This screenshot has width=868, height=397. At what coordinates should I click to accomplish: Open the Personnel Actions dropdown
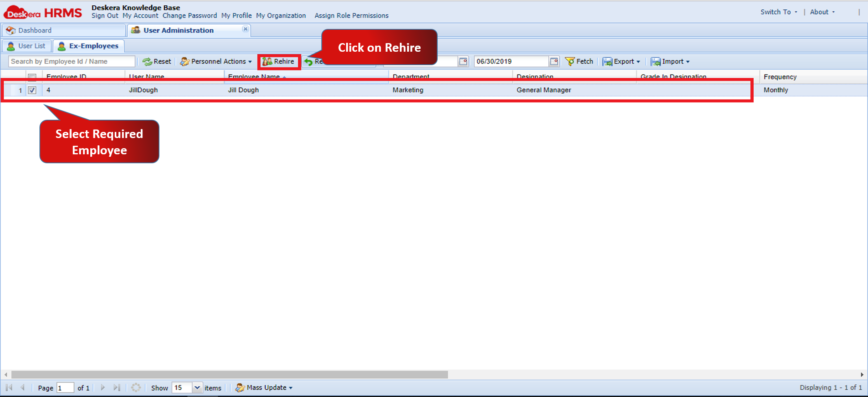pyautogui.click(x=216, y=61)
